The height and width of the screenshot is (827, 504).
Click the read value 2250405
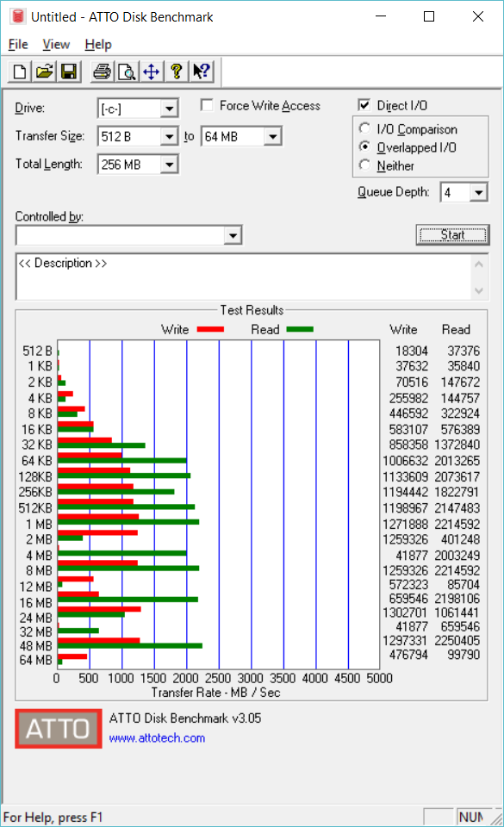tap(457, 640)
